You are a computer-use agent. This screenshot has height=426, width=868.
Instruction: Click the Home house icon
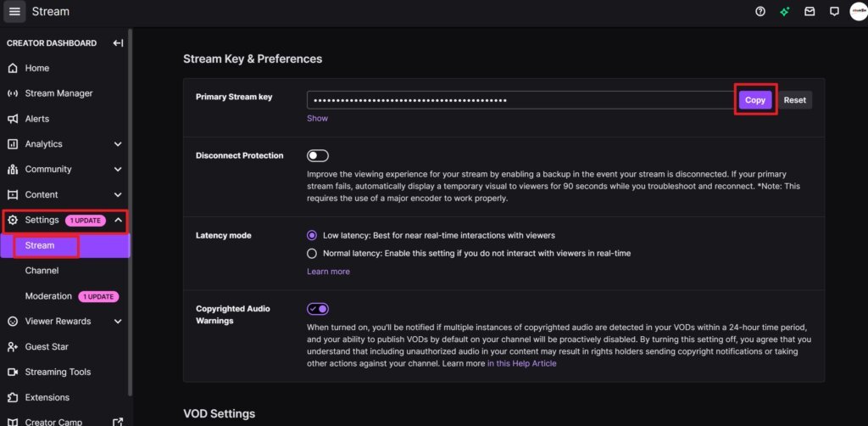point(13,68)
